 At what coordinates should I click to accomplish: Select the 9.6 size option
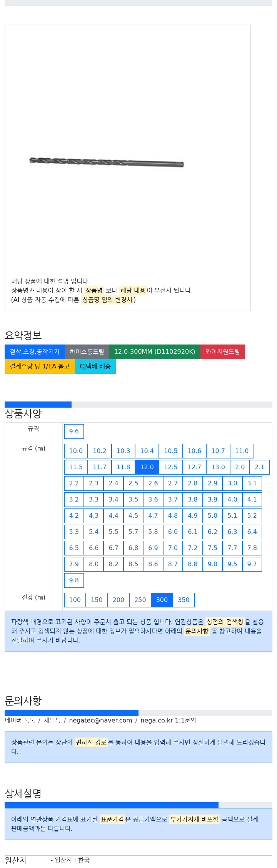tap(74, 431)
